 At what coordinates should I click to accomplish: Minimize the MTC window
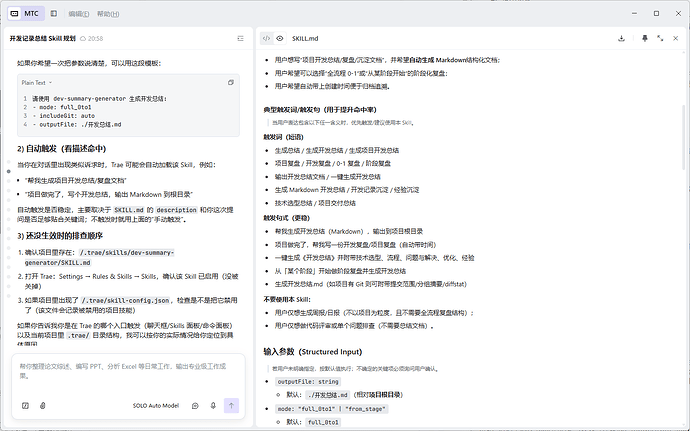(635, 14)
